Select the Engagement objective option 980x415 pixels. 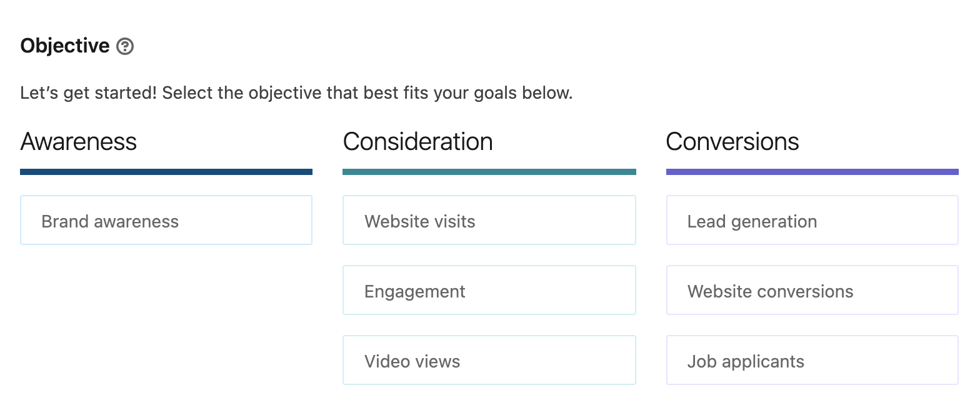coord(489,291)
